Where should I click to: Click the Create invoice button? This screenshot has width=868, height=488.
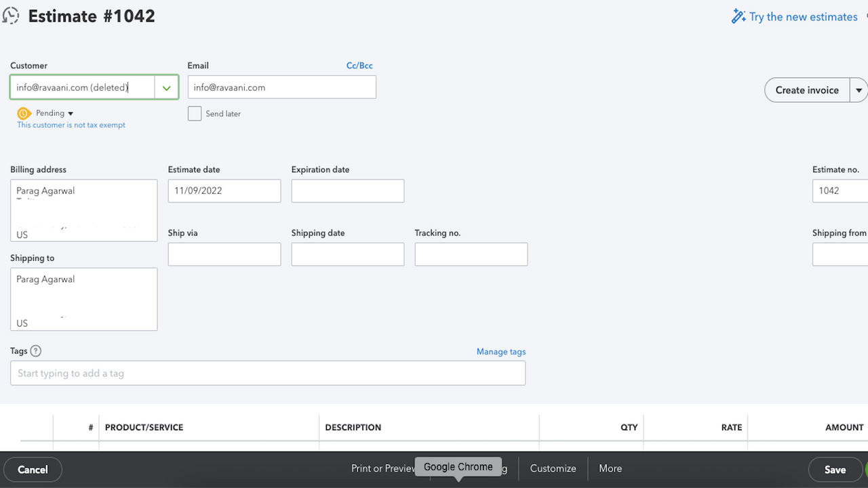[806, 89]
